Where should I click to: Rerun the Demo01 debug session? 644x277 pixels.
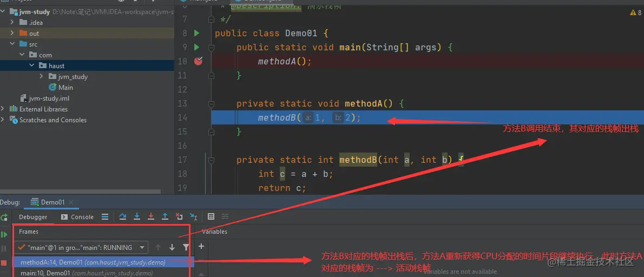point(4,217)
